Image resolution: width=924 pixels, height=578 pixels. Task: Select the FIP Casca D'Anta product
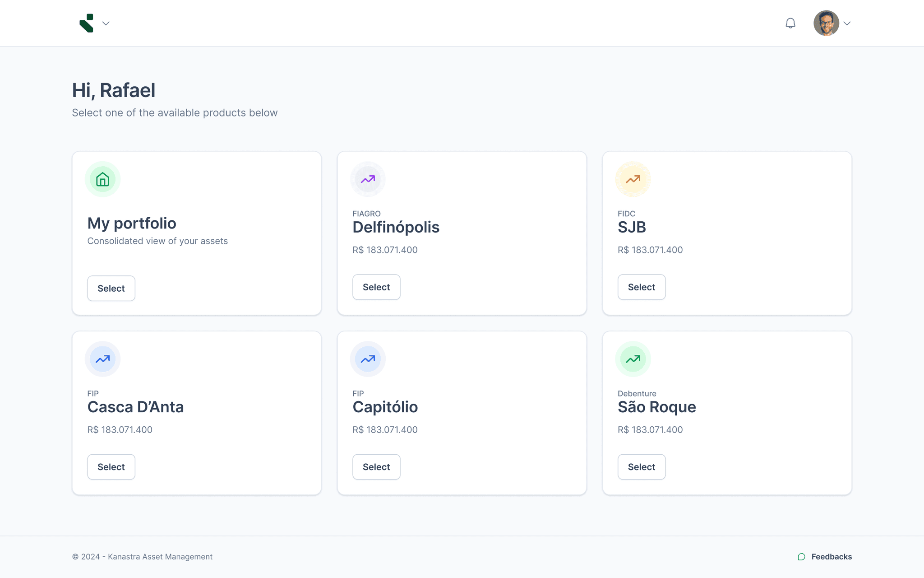click(111, 466)
